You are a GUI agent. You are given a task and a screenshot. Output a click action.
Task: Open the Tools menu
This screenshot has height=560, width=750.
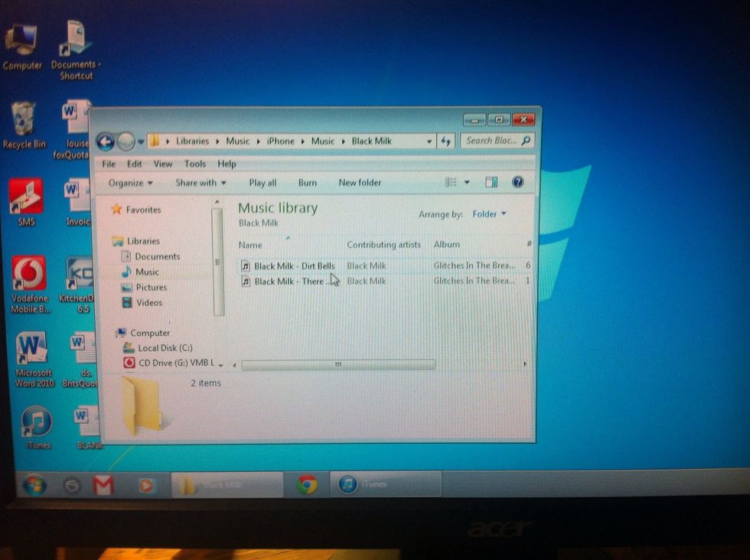point(194,164)
